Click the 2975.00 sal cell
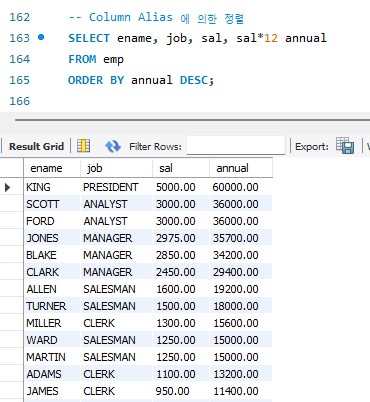 pyautogui.click(x=181, y=238)
